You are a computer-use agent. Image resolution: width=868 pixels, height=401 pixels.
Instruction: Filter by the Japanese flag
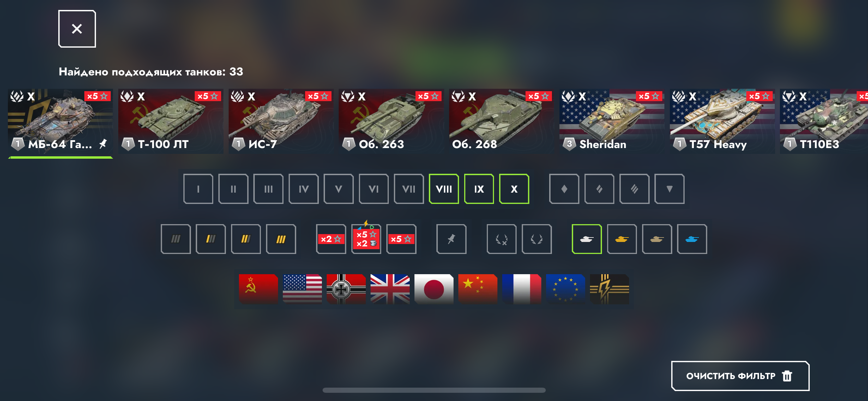point(434,289)
